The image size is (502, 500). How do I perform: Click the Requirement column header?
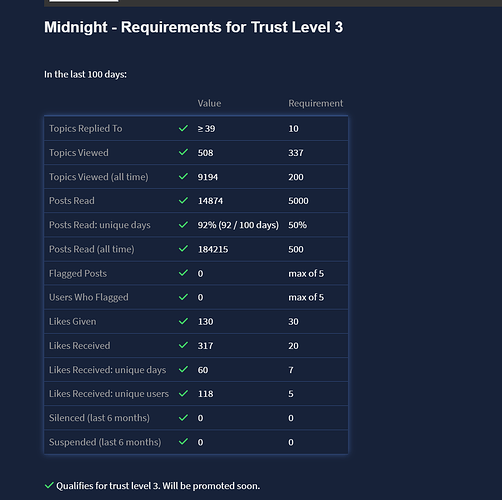315,104
